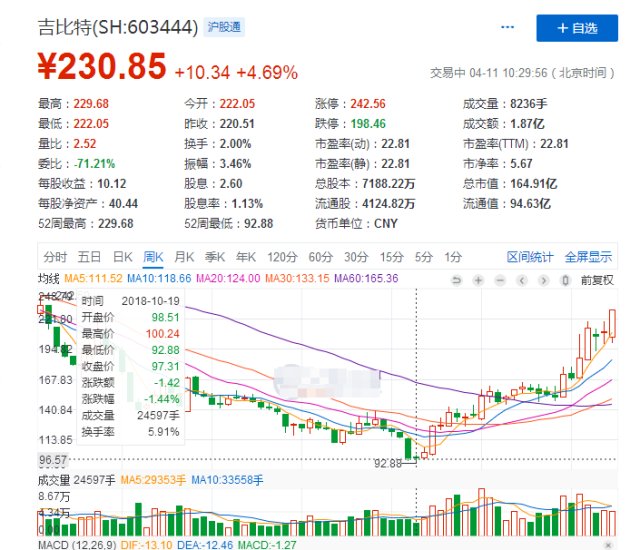Click the tooltip 收盘价 97.31 row
The height and width of the screenshot is (550, 640).
(x=131, y=366)
